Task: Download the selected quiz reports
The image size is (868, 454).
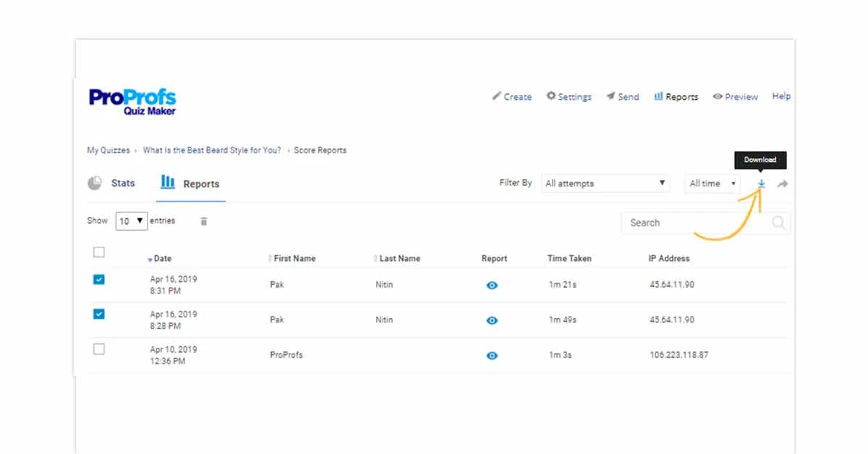Action: click(760, 184)
